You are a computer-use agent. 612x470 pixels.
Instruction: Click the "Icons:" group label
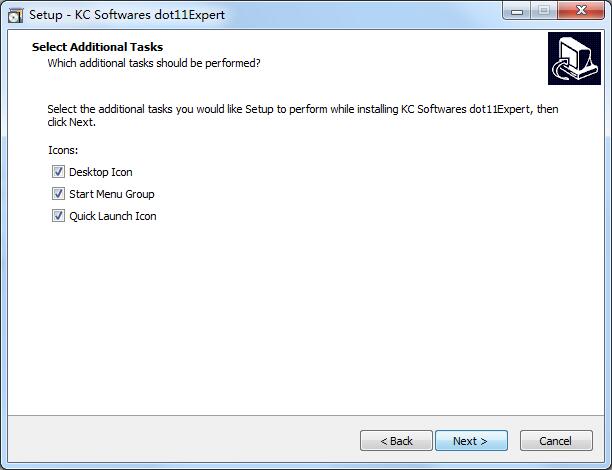63,150
